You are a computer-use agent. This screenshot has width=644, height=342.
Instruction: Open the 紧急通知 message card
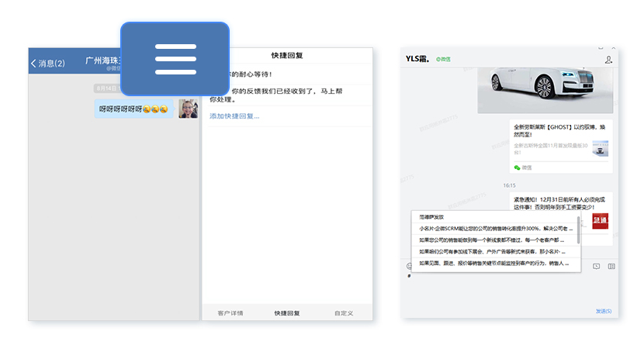click(x=560, y=211)
